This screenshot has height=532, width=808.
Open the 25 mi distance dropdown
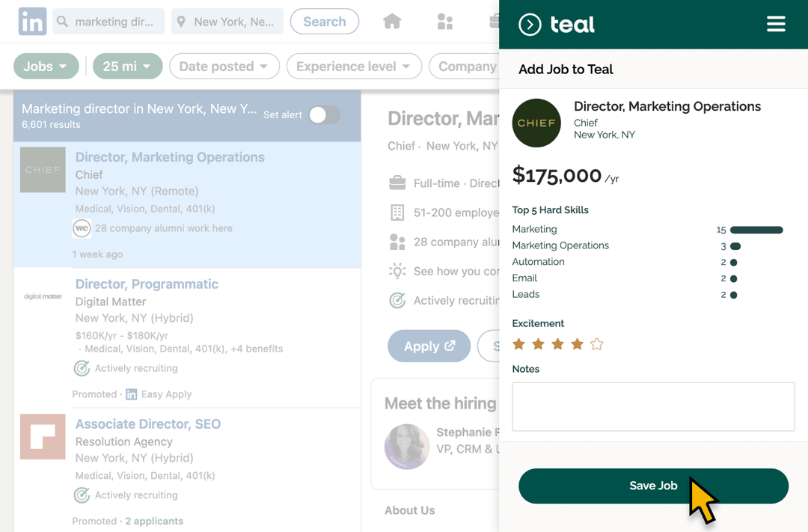click(x=127, y=66)
